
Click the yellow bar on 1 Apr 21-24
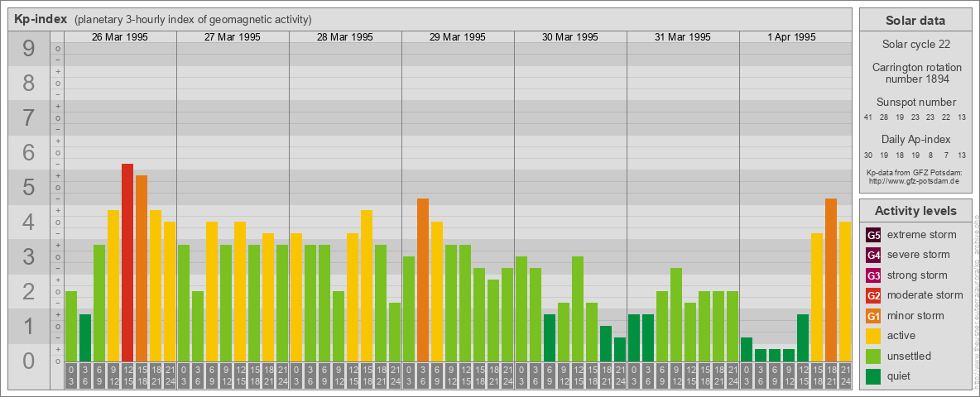pyautogui.click(x=845, y=291)
